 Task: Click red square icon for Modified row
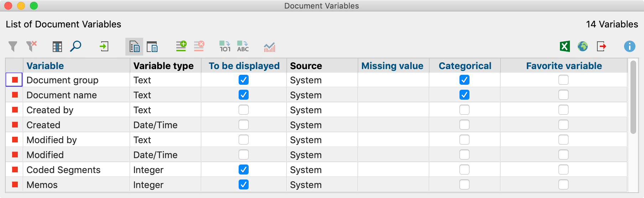coord(15,155)
